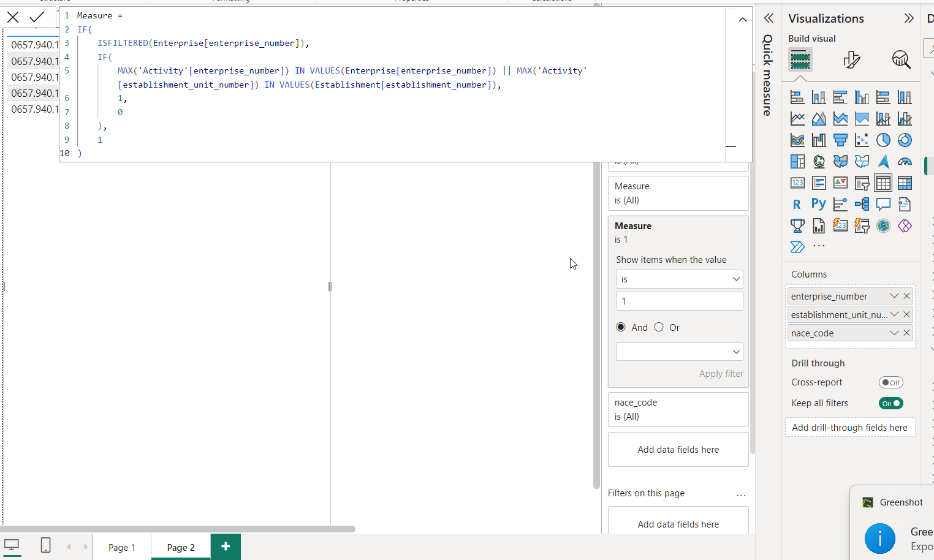Remove the enterprise_number column with its X
Image resolution: width=934 pixels, height=560 pixels.
pos(907,296)
